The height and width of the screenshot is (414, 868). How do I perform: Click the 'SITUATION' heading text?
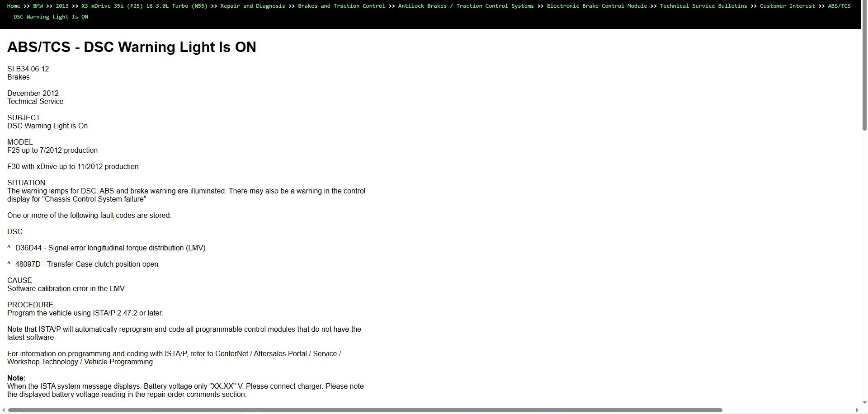(x=26, y=183)
